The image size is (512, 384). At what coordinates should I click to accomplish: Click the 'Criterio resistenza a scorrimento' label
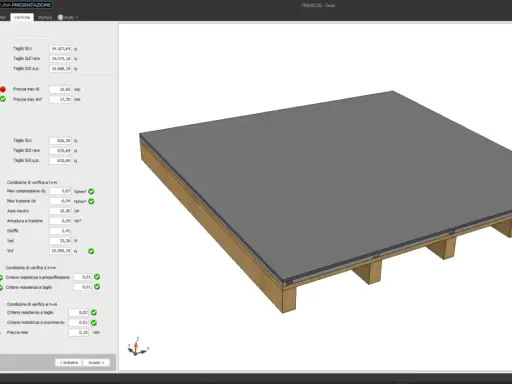coord(36,322)
